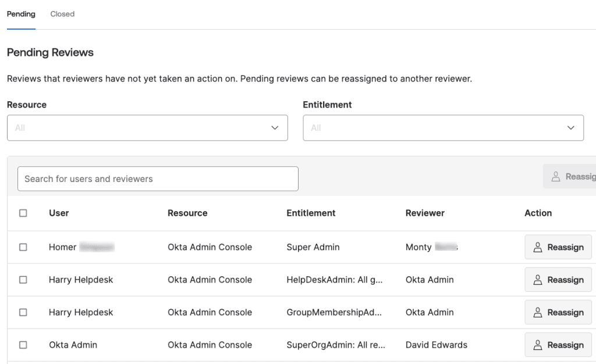This screenshot has width=596, height=364.
Task: Click Okta Admin reviewer in GroupMembershipAd row
Action: pos(430,312)
